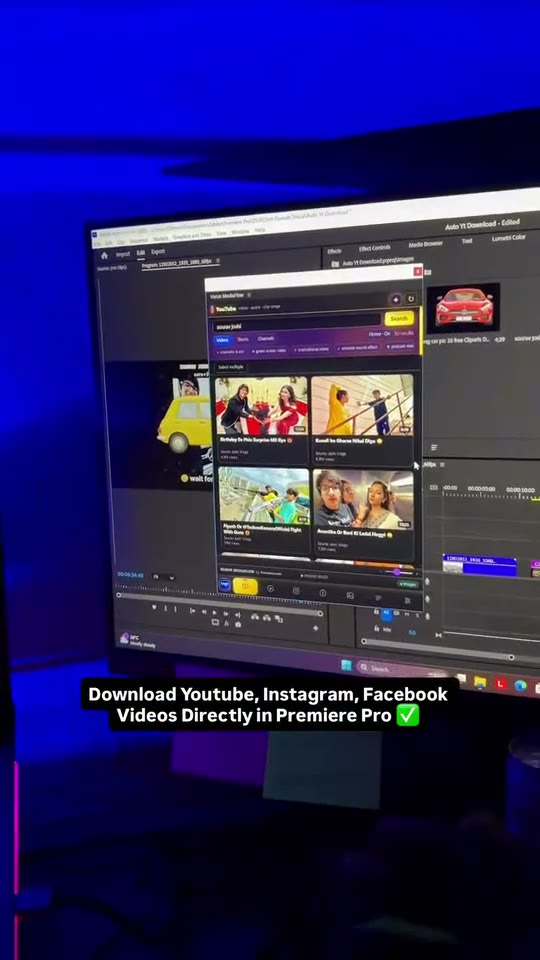The image size is (540, 960).
Task: Click the Program monitor timecode display
Action: [130, 575]
